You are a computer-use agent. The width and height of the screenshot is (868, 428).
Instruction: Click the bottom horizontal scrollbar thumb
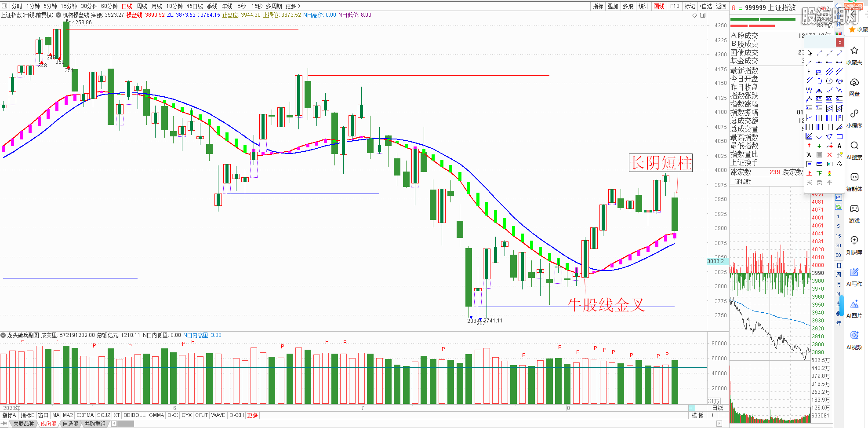125,424
